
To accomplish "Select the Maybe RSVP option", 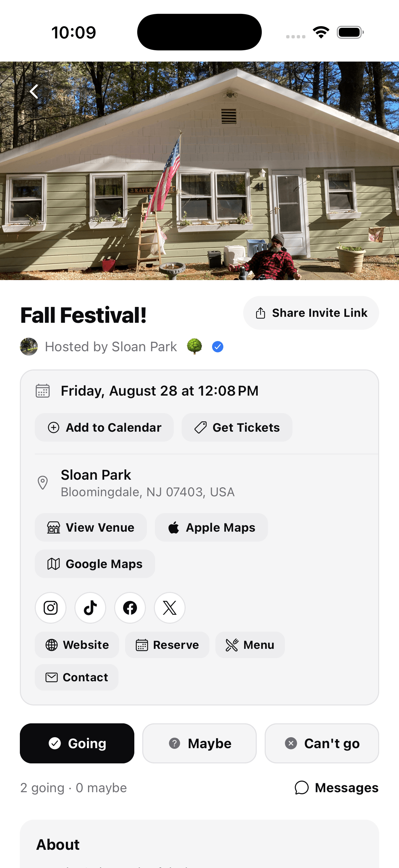I will coord(199,743).
